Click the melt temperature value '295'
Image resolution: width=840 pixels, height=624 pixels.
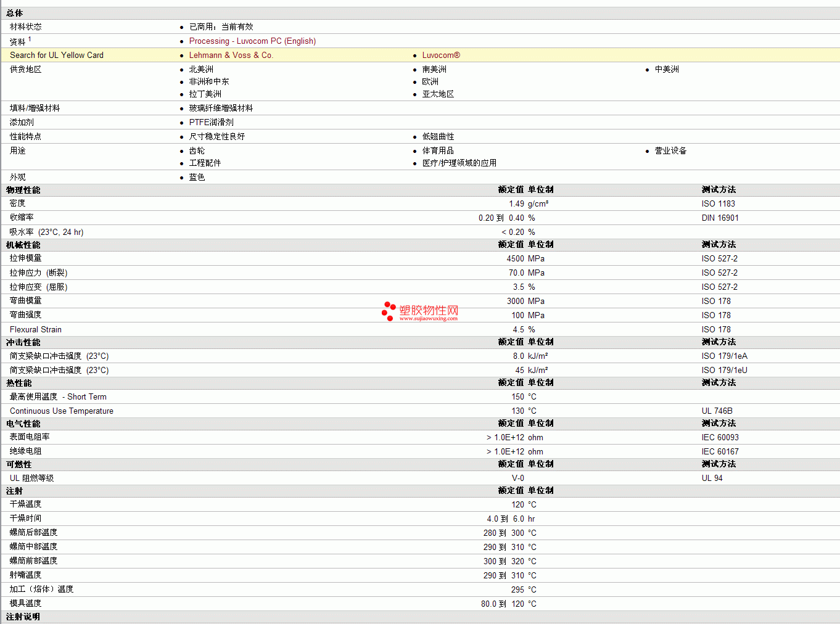(x=518, y=589)
